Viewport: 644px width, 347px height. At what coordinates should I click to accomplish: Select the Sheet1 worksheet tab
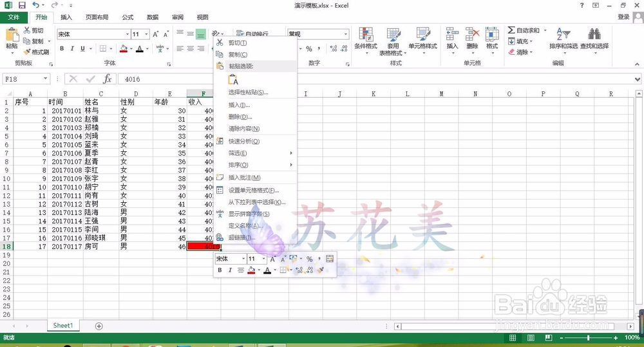pyautogui.click(x=63, y=326)
